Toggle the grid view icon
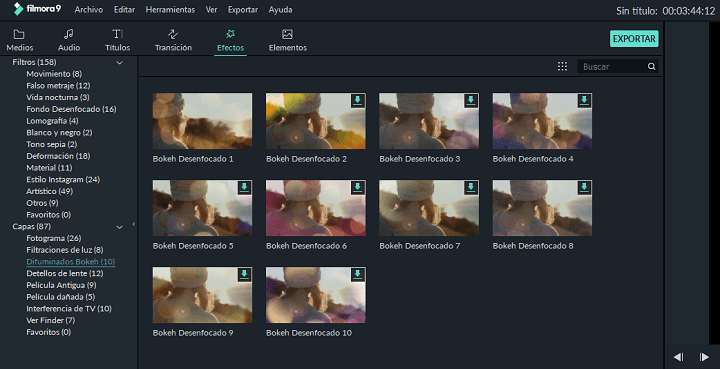This screenshot has width=720, height=369. [x=562, y=67]
